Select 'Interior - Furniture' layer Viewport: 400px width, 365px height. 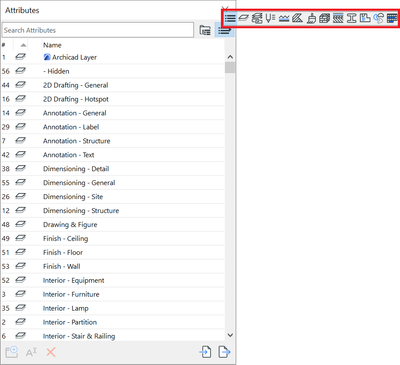[113, 294]
